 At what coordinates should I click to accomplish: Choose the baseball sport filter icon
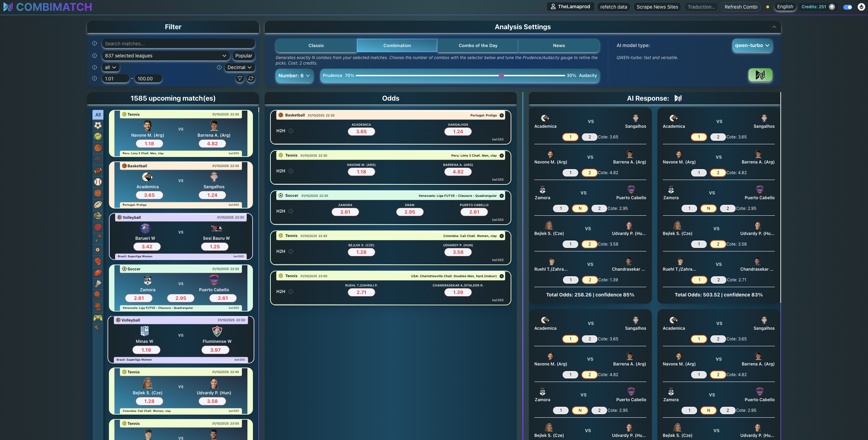pos(98,182)
